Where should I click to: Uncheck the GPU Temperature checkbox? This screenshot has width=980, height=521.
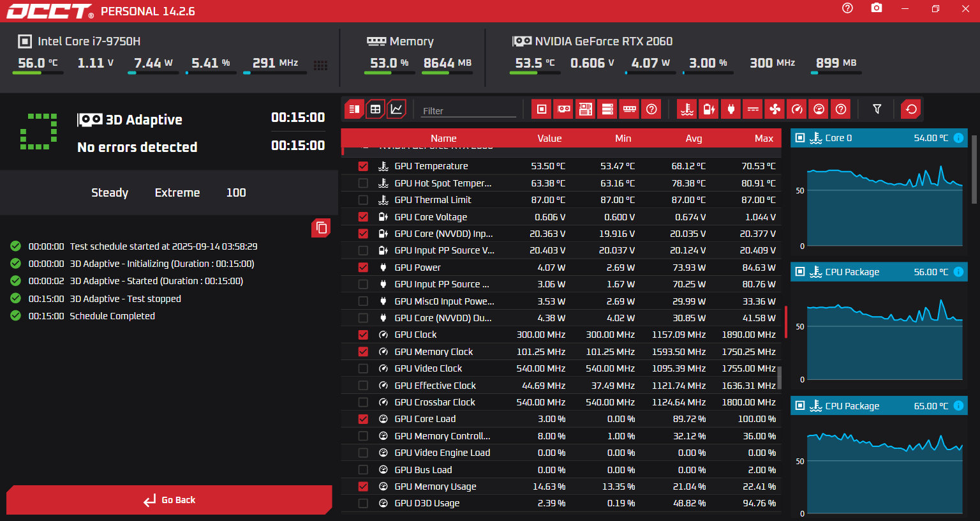tap(363, 166)
